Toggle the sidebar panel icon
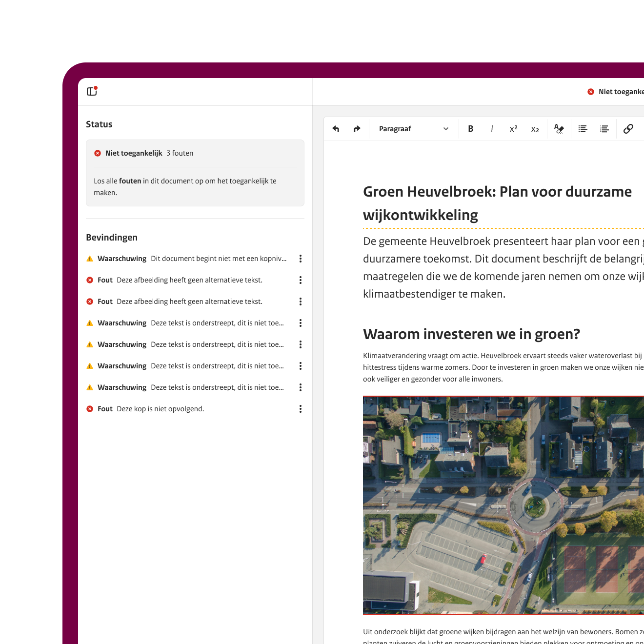644x644 pixels. [x=92, y=91]
